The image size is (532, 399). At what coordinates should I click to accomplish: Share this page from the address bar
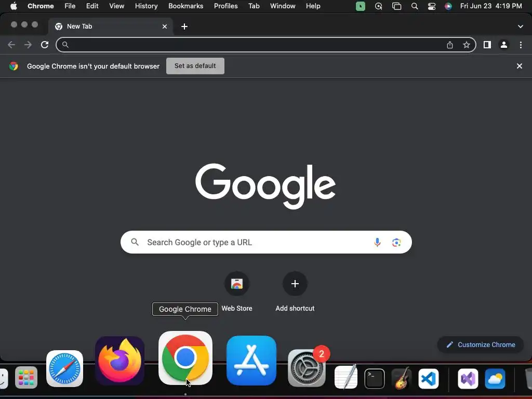[x=450, y=45]
